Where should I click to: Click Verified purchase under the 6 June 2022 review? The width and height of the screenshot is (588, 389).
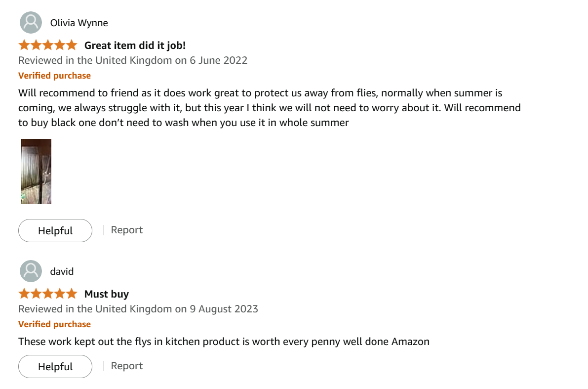click(x=54, y=76)
